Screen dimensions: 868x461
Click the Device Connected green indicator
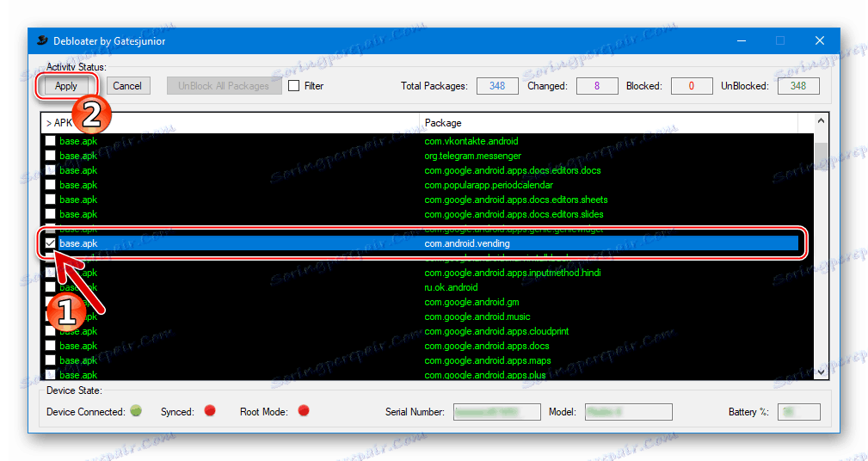[136, 410]
